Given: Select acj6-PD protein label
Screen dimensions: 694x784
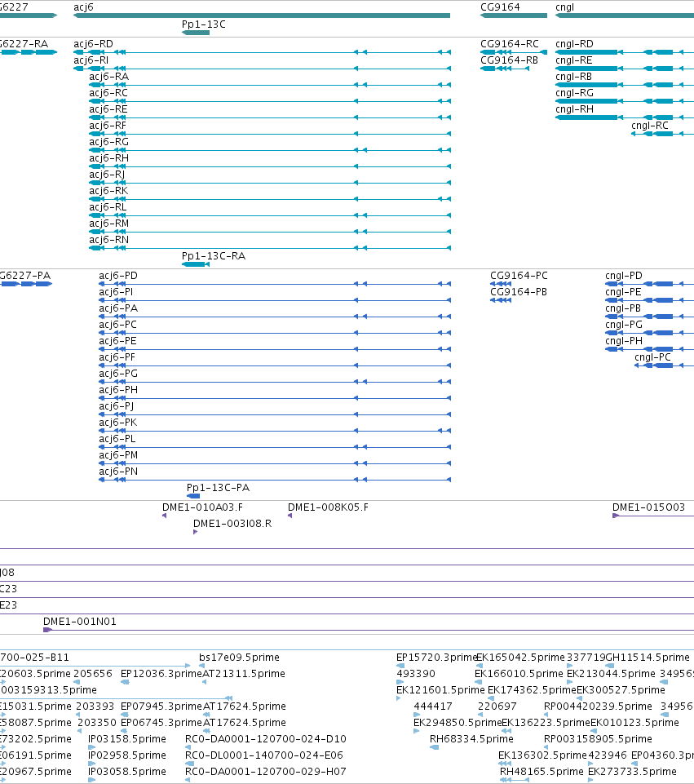Looking at the screenshot, I should 118,276.
